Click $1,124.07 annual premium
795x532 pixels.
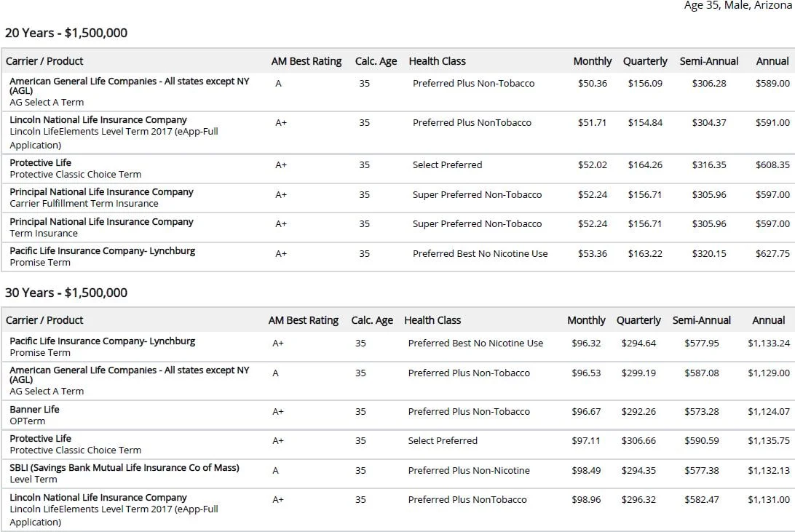pos(769,411)
